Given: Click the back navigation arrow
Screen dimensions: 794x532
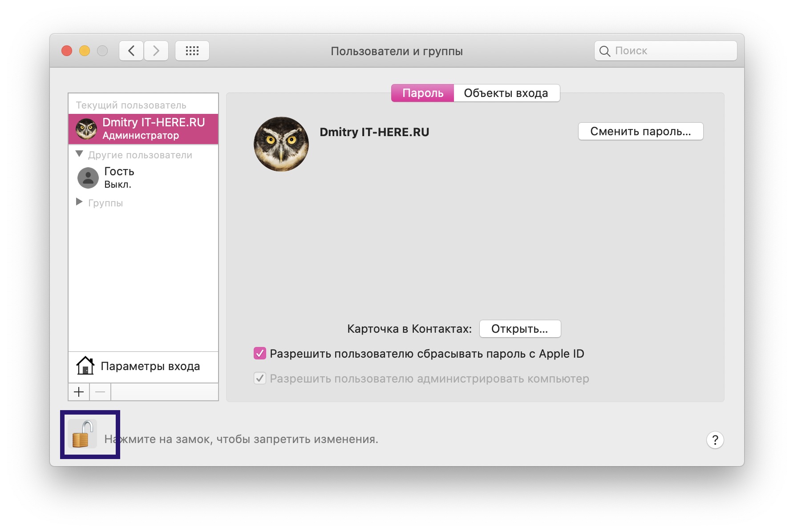Looking at the screenshot, I should coord(131,51).
